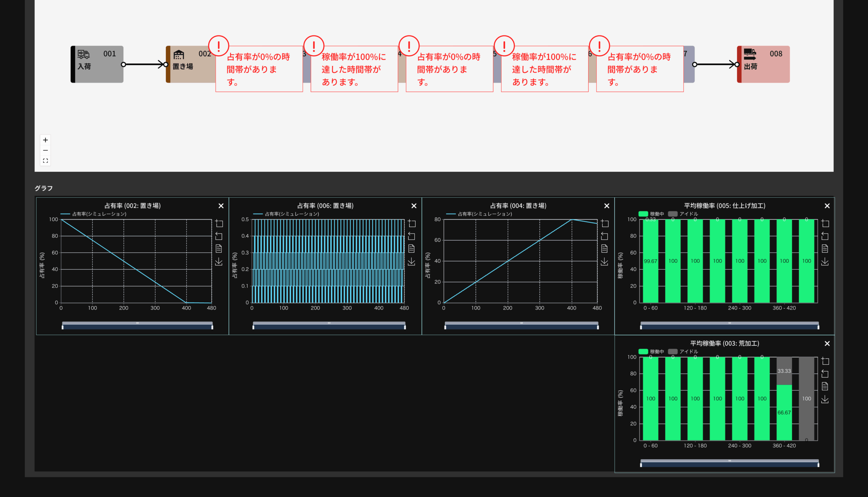Toggle 稼働中 legend in 005 仕上げ加工 chart
868x497 pixels.
click(x=651, y=214)
